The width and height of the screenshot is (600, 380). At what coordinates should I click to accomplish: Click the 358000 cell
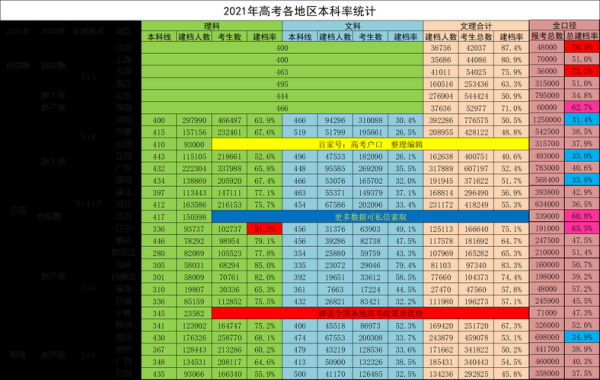(x=547, y=373)
